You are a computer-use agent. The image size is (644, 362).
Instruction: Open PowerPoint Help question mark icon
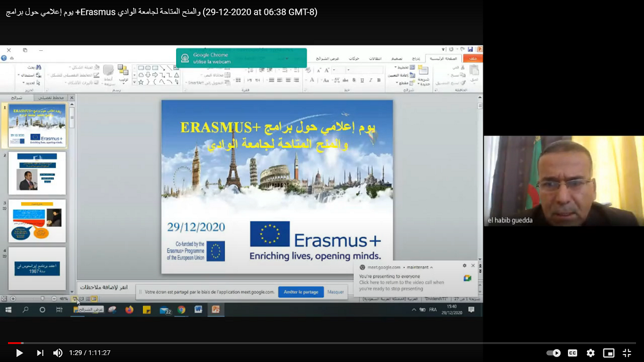coord(4,58)
